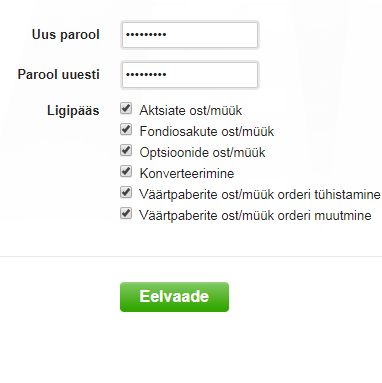Screen dimensions: 382x383
Task: Select the Optsioonide ost/müük label text
Action: tap(202, 152)
